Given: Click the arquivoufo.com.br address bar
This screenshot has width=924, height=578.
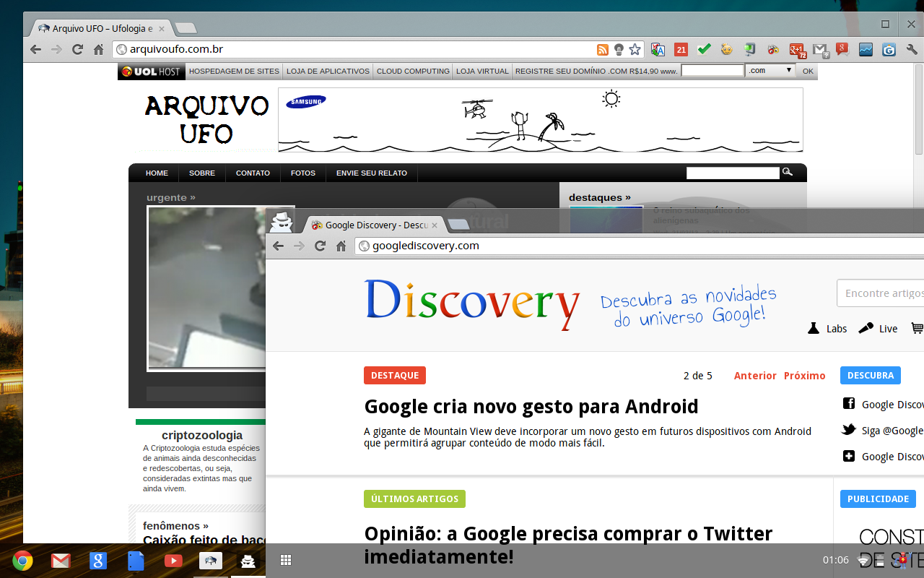Looking at the screenshot, I should coord(361,50).
